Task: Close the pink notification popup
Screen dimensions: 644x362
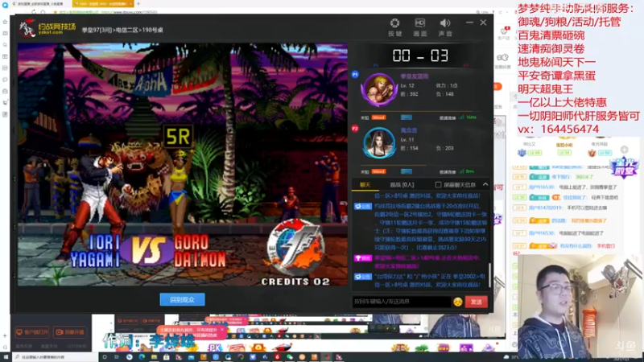Action: click(x=222, y=330)
